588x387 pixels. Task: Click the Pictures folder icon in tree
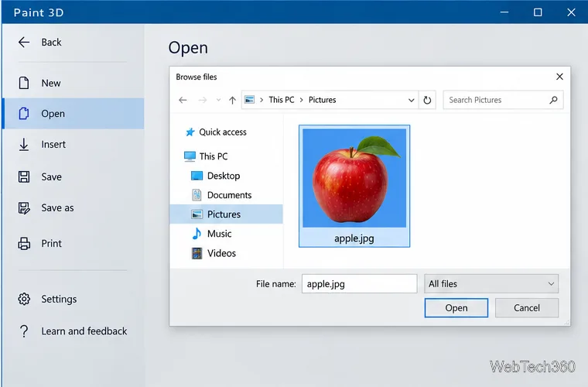(x=197, y=214)
